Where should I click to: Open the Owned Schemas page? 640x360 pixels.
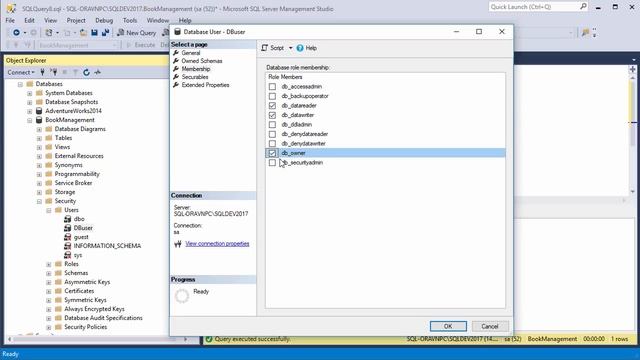tap(202, 61)
